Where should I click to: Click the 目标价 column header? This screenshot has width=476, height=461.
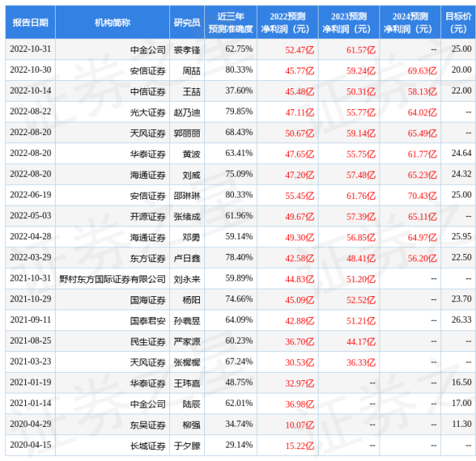pyautogui.click(x=458, y=22)
